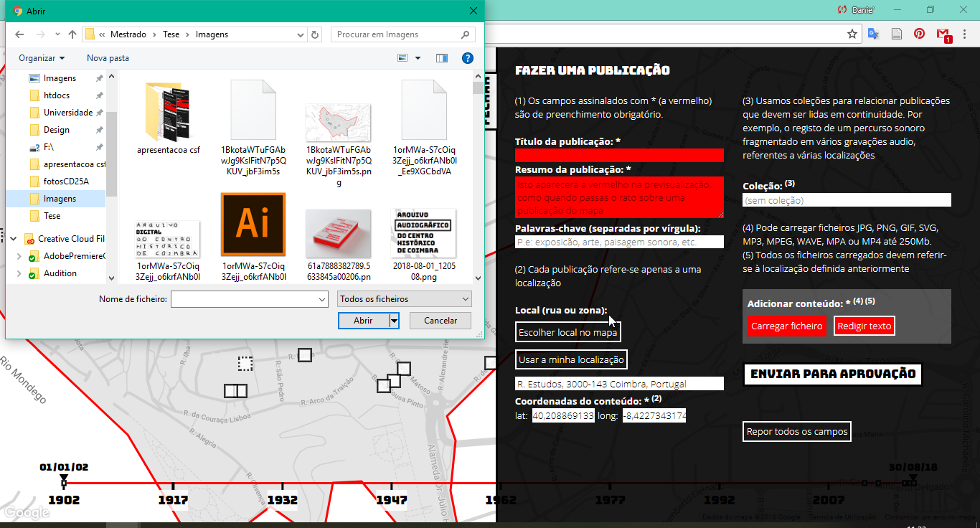This screenshot has width=980, height=528.
Task: Click the Up one level arrow
Action: [x=72, y=34]
